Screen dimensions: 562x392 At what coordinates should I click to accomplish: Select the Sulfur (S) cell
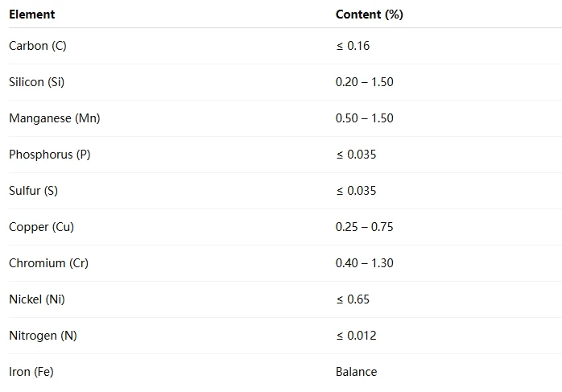coord(33,191)
